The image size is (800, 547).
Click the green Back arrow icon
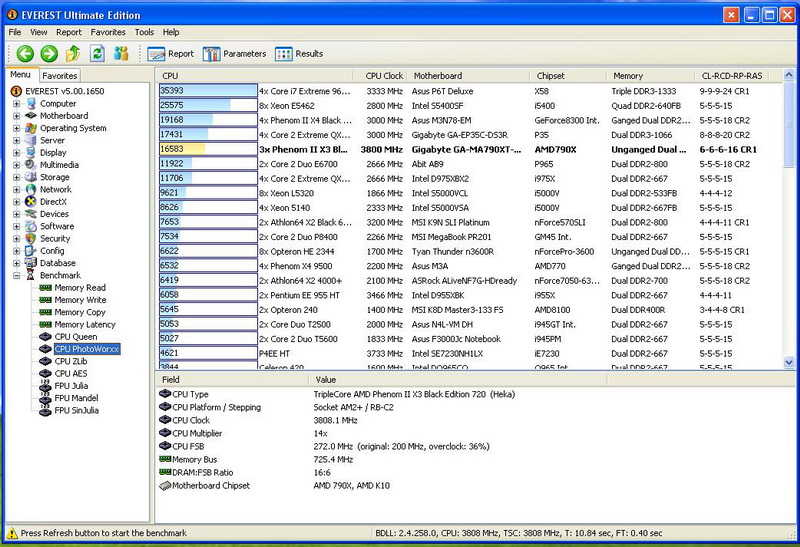tap(25, 54)
